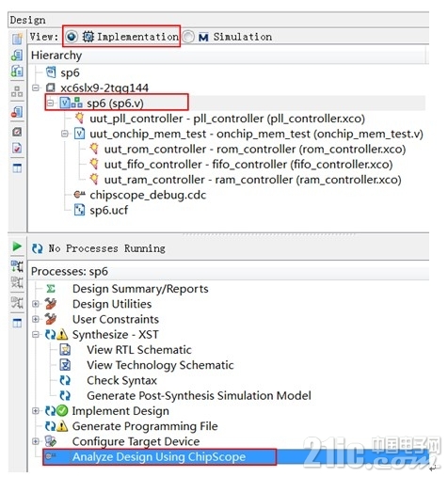Select sp6.ucf constraints file
Image resolution: width=448 pixels, height=477 pixels.
pyautogui.click(x=108, y=210)
